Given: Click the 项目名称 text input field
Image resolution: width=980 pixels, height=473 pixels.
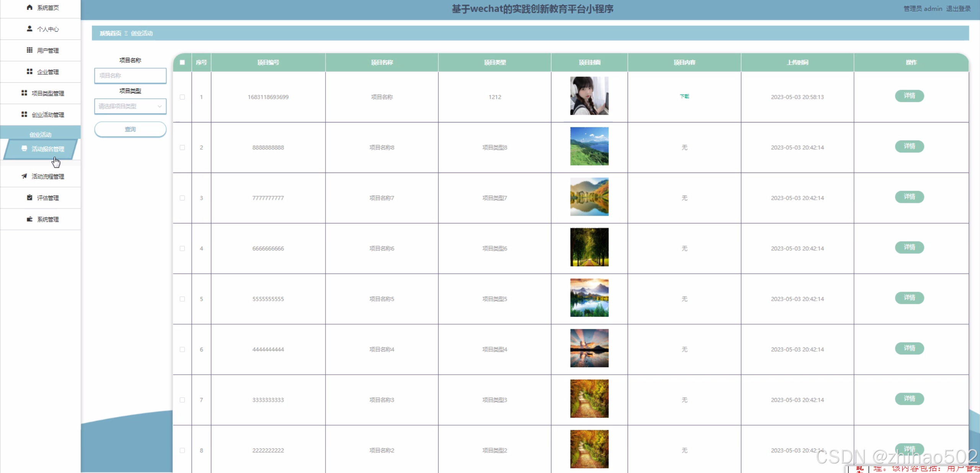Looking at the screenshot, I should pos(130,75).
